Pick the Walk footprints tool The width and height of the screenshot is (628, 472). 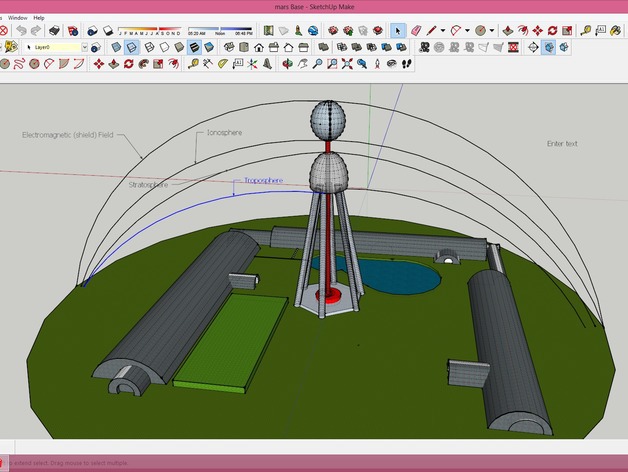pyautogui.click(x=406, y=64)
